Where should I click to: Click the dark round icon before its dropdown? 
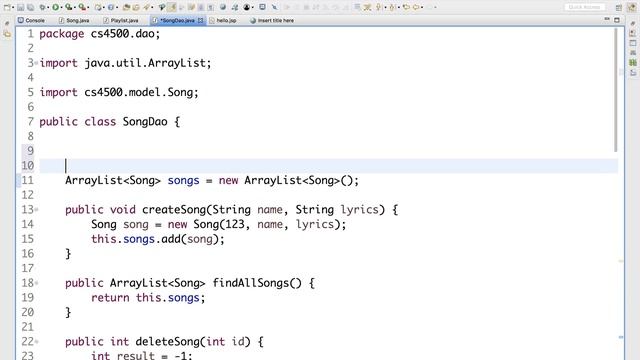[247, 7]
